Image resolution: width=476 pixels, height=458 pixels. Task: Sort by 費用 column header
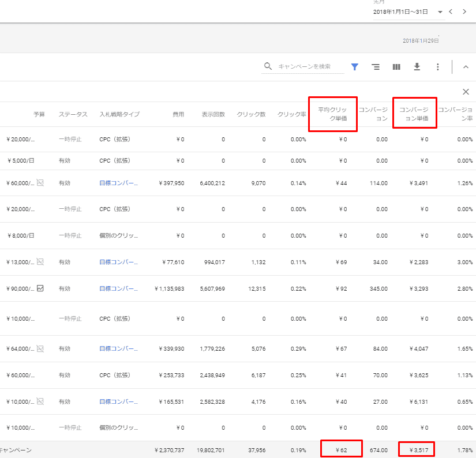tap(178, 114)
